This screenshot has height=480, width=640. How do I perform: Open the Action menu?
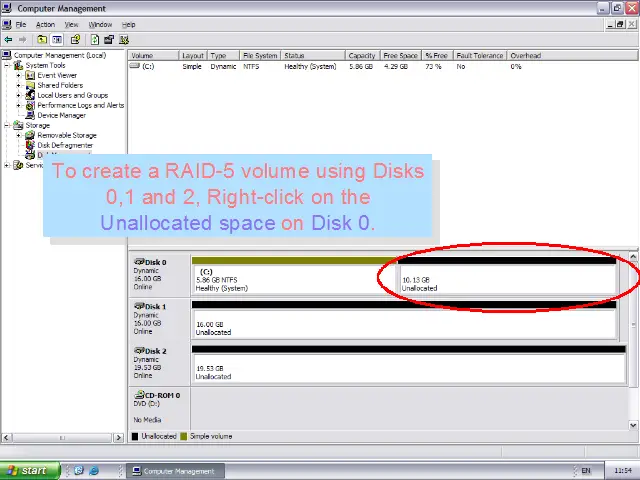(45, 24)
